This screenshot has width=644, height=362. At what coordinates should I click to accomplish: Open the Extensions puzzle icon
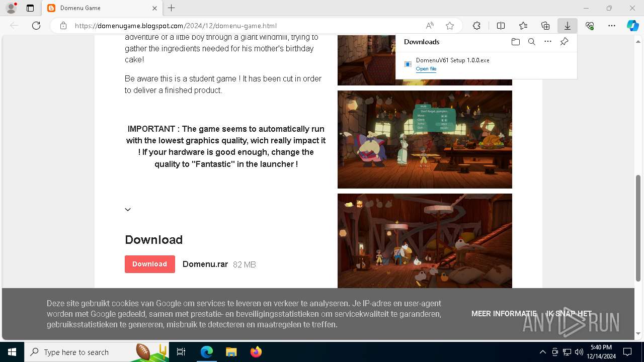click(476, 26)
